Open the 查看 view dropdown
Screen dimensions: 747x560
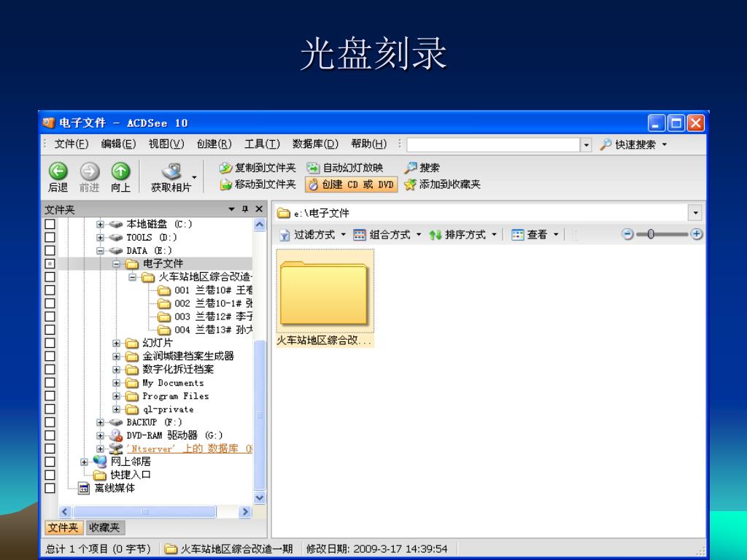[535, 234]
